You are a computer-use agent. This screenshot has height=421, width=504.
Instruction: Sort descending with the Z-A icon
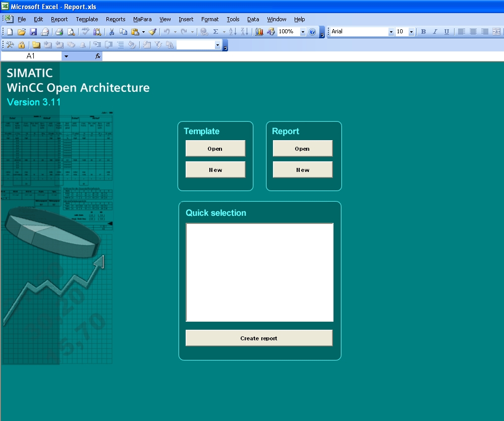245,31
